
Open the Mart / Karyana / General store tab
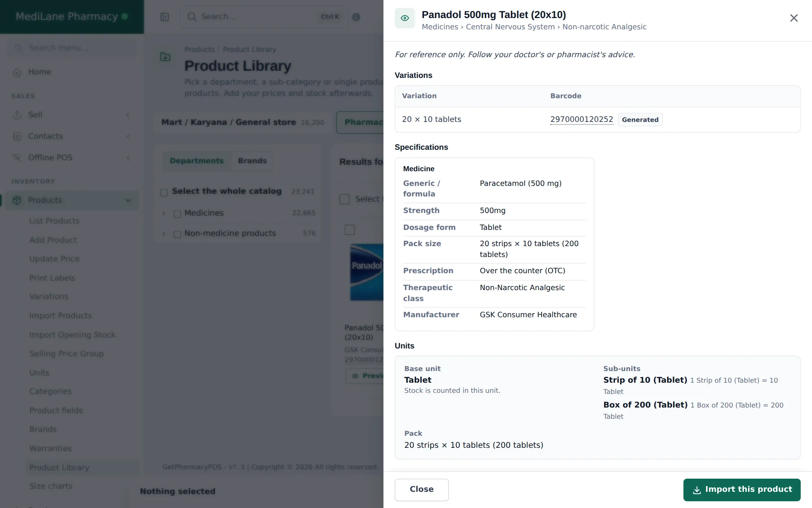tap(242, 122)
